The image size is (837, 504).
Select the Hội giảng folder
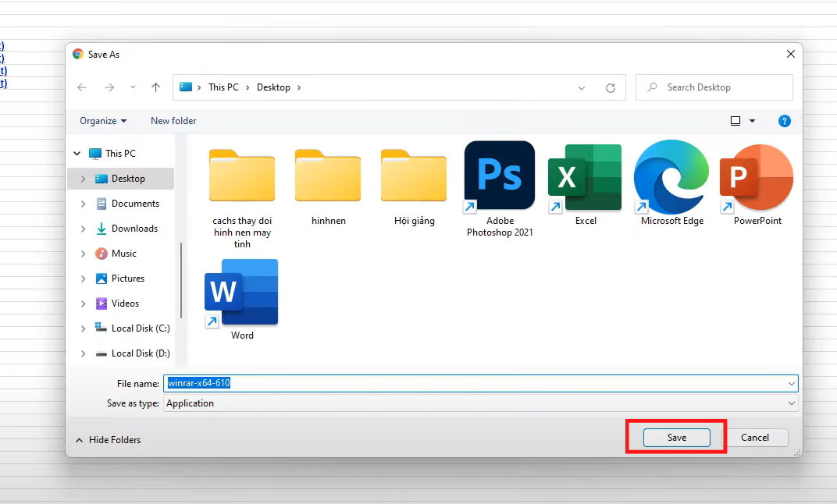coord(415,186)
